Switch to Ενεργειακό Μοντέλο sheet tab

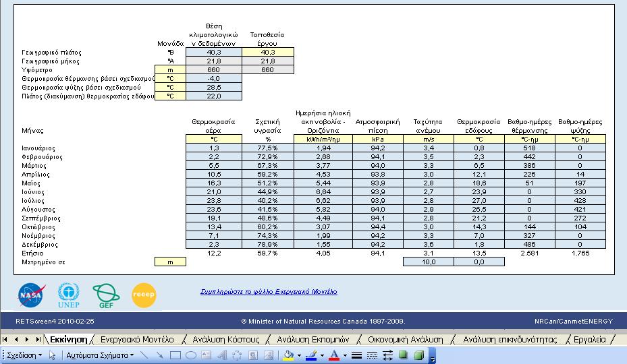click(137, 340)
